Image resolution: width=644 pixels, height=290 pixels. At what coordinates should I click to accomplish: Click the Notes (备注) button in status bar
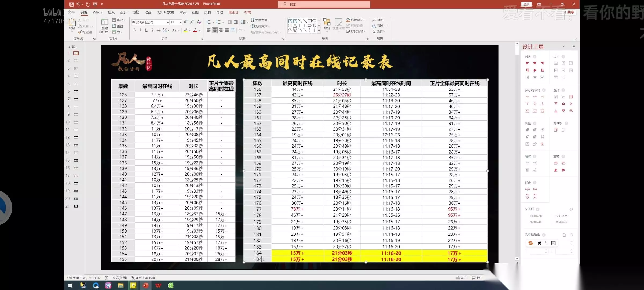pyautogui.click(x=462, y=278)
